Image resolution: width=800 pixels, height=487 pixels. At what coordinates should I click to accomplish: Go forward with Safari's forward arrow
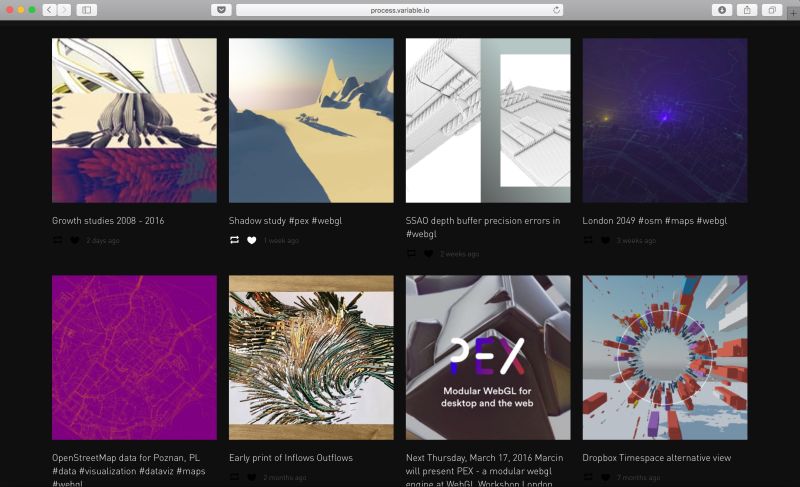click(x=64, y=10)
